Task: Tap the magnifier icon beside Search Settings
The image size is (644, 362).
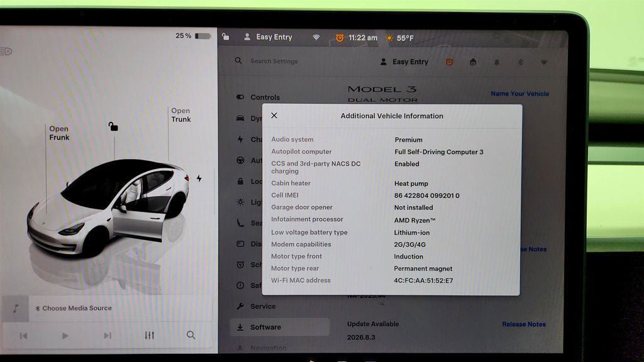Action: 238,61
